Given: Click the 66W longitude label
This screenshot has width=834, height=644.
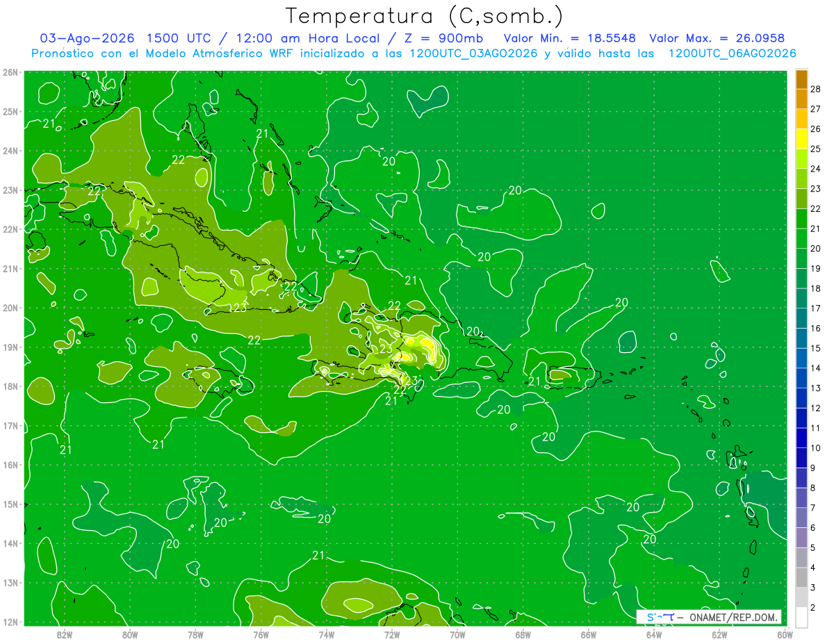Looking at the screenshot, I should click(588, 634).
